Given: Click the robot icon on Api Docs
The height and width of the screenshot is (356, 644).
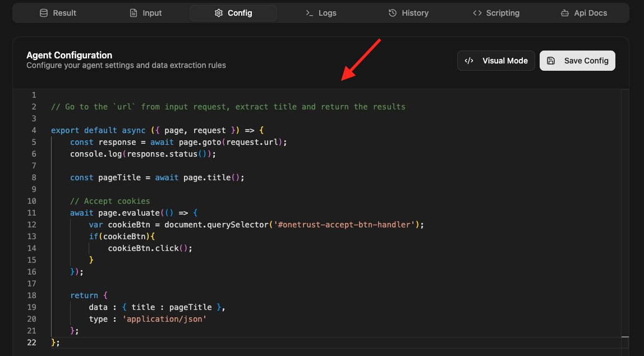Looking at the screenshot, I should pyautogui.click(x=565, y=13).
